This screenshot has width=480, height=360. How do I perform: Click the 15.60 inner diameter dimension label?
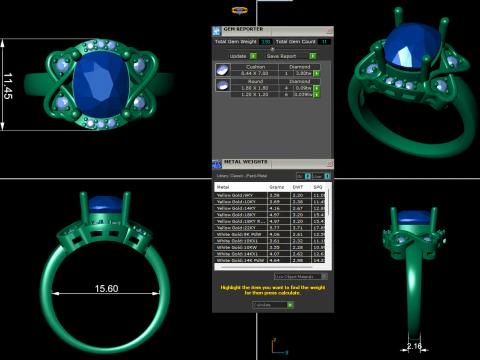(x=106, y=288)
